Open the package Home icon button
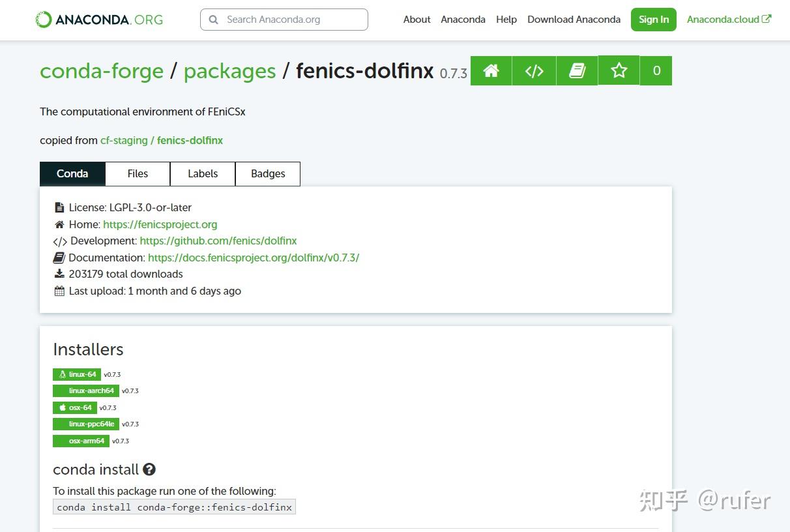This screenshot has width=790, height=532. pyautogui.click(x=491, y=70)
